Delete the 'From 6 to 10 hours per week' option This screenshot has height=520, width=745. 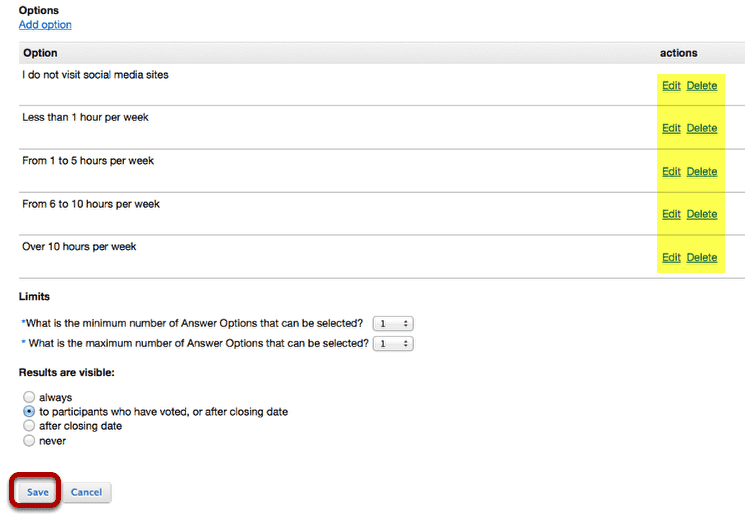[702, 214]
